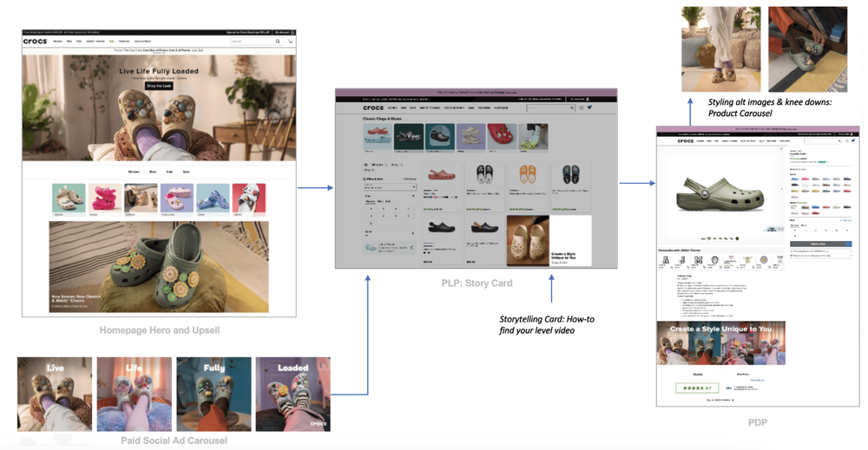Click the orange clog product card on the PLP
This screenshot has width=868, height=450.
click(x=527, y=187)
